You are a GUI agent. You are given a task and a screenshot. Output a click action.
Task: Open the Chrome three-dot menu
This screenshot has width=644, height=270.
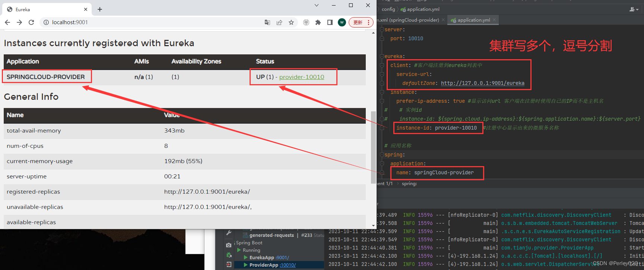point(369,22)
